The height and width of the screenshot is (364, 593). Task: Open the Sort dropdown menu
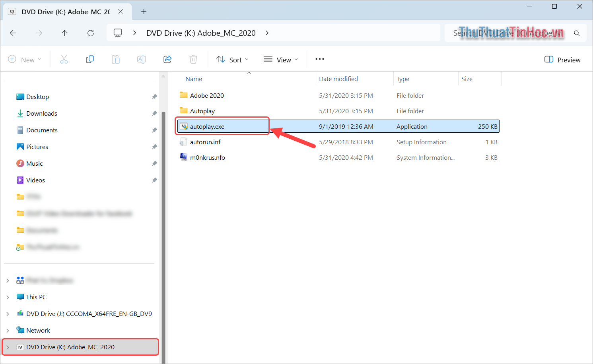[233, 60]
